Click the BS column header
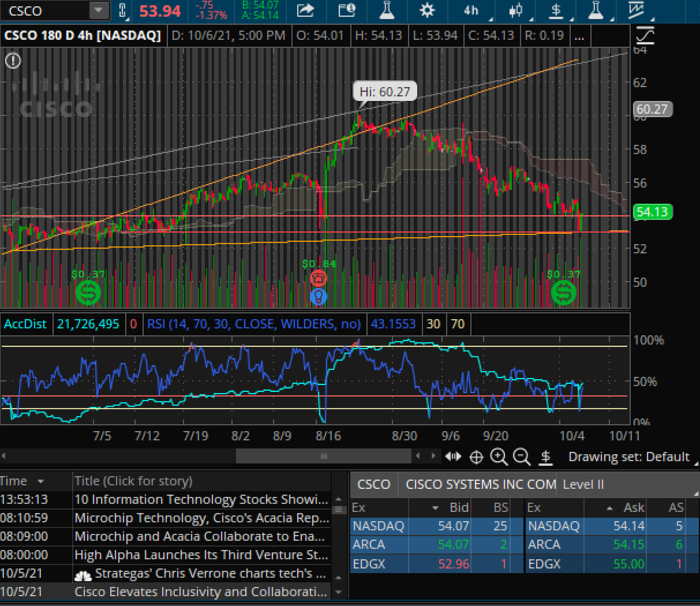Screen dimensions: 700x606 click(501, 507)
